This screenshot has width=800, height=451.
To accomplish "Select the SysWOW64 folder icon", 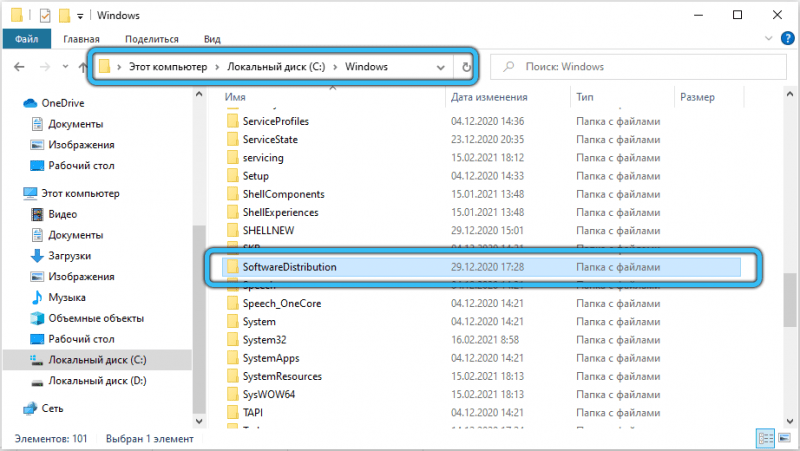I will [x=233, y=394].
